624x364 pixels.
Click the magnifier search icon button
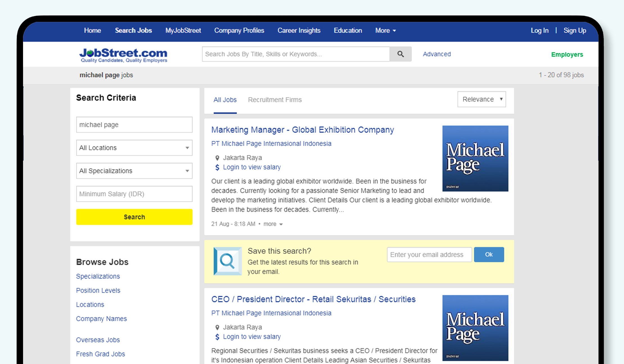coord(400,54)
